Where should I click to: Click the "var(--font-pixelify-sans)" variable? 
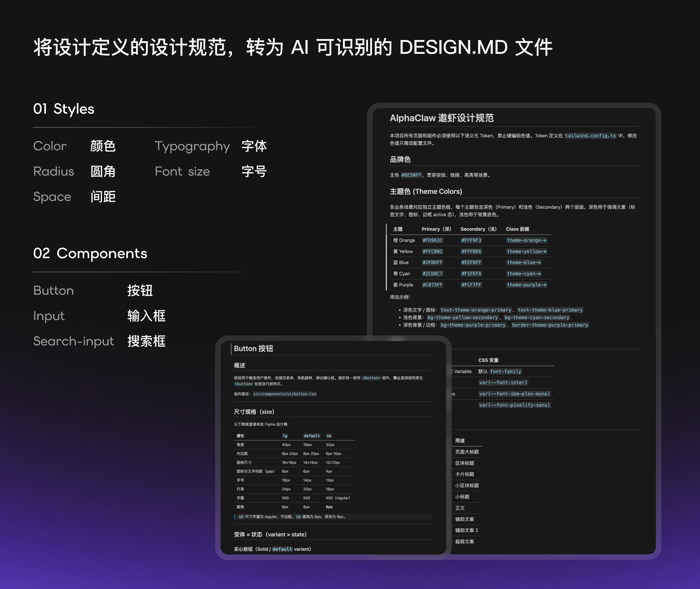click(x=514, y=405)
